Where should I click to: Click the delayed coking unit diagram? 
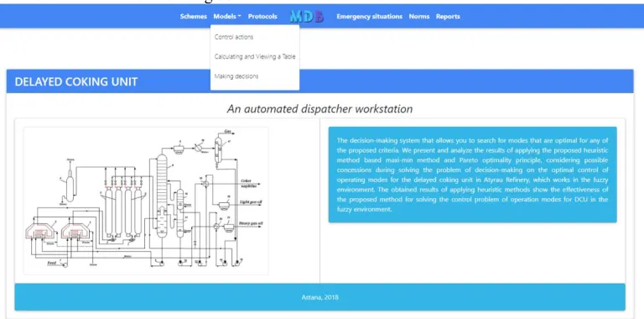146,200
